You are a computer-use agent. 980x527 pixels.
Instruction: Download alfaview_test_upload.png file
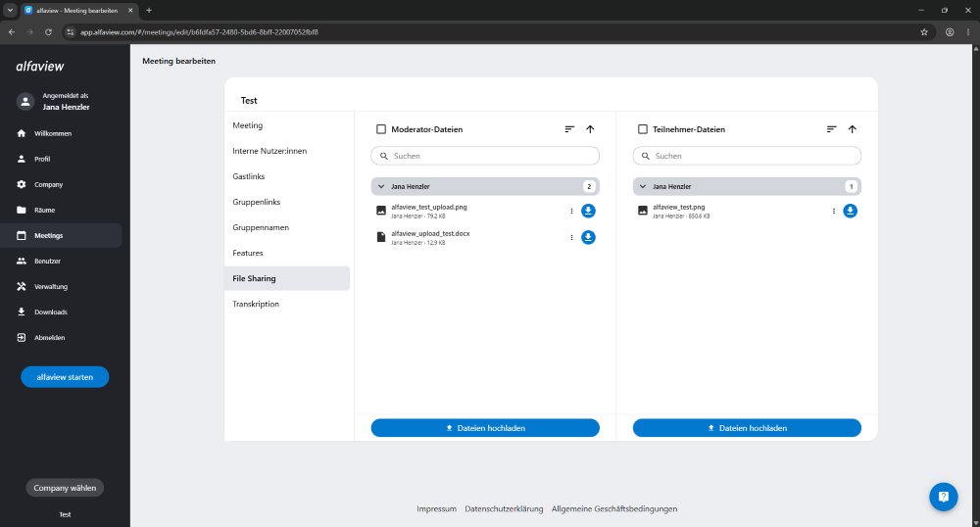[588, 211]
